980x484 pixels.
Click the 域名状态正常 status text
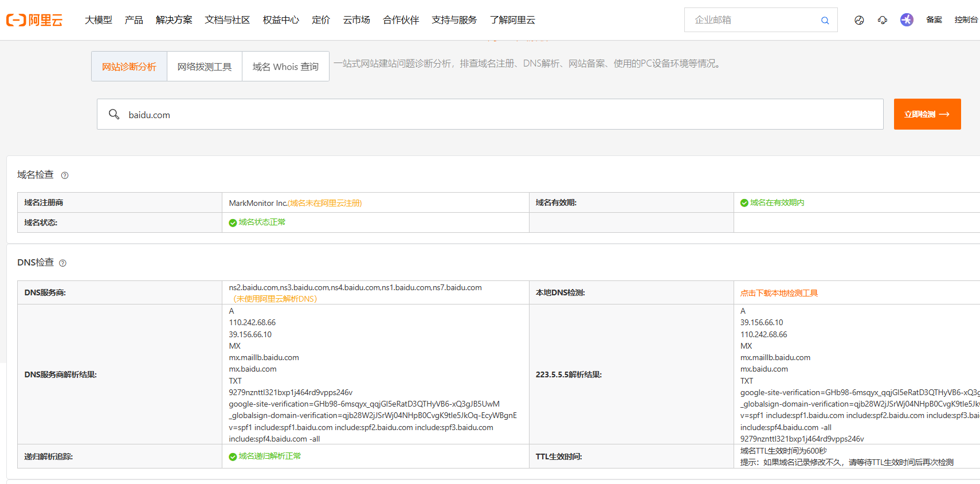coord(262,223)
